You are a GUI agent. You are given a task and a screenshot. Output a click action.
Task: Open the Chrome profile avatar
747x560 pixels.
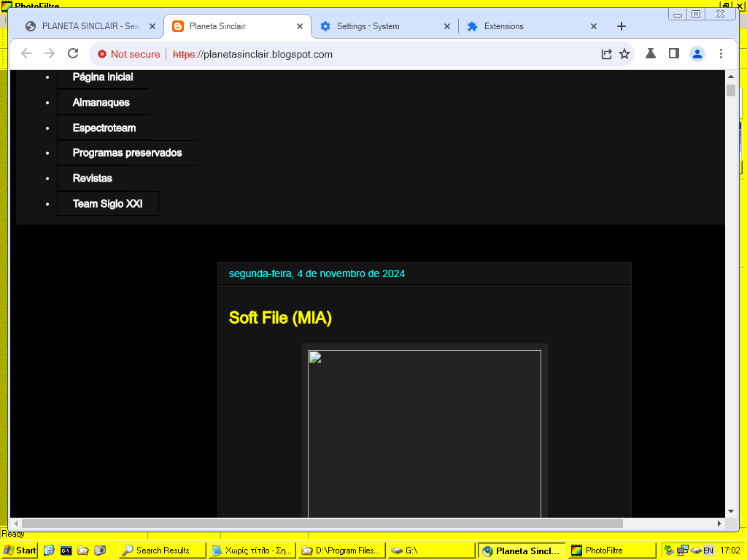[x=697, y=54]
